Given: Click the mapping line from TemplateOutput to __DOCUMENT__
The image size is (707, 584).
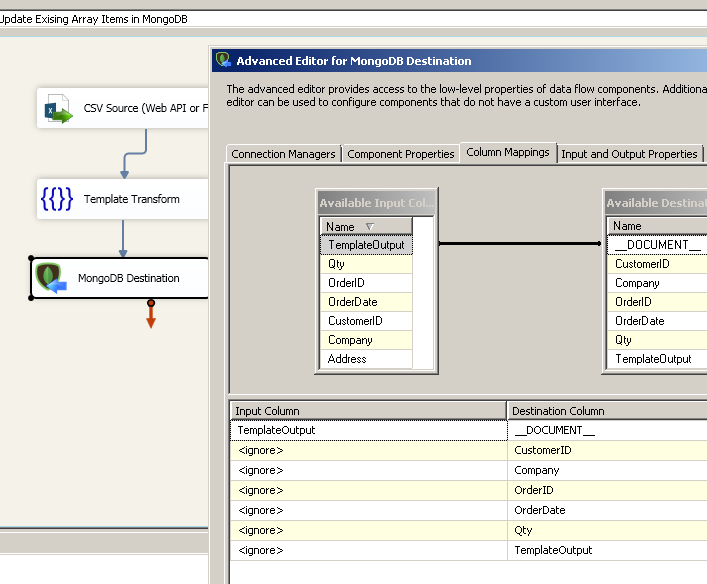Looking at the screenshot, I should click(519, 244).
